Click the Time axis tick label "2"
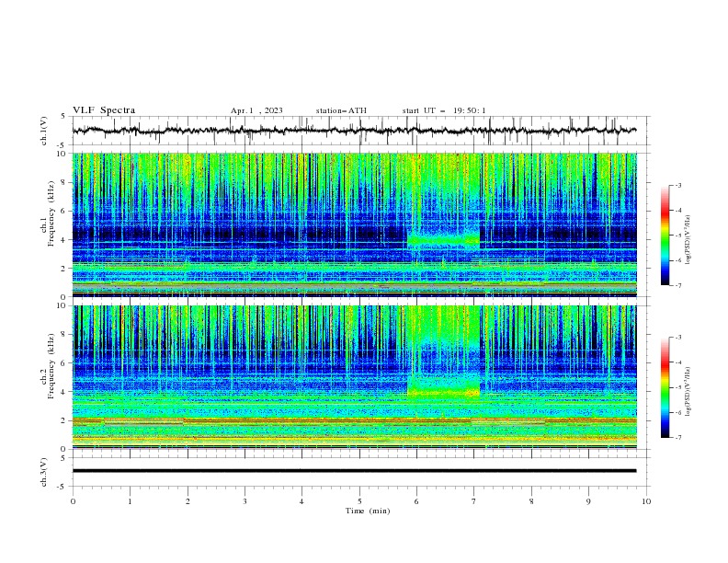The height and width of the screenshot is (563, 728). [188, 501]
